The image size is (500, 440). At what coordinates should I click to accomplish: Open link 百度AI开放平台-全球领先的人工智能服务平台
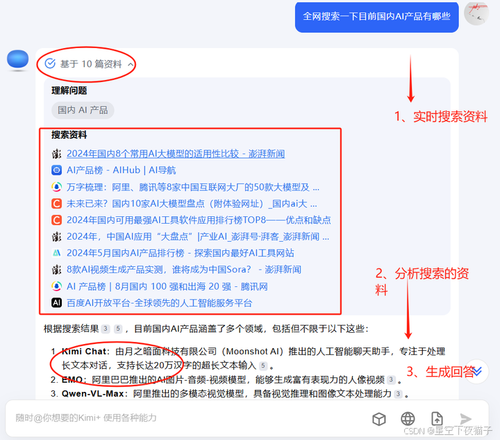pos(159,303)
